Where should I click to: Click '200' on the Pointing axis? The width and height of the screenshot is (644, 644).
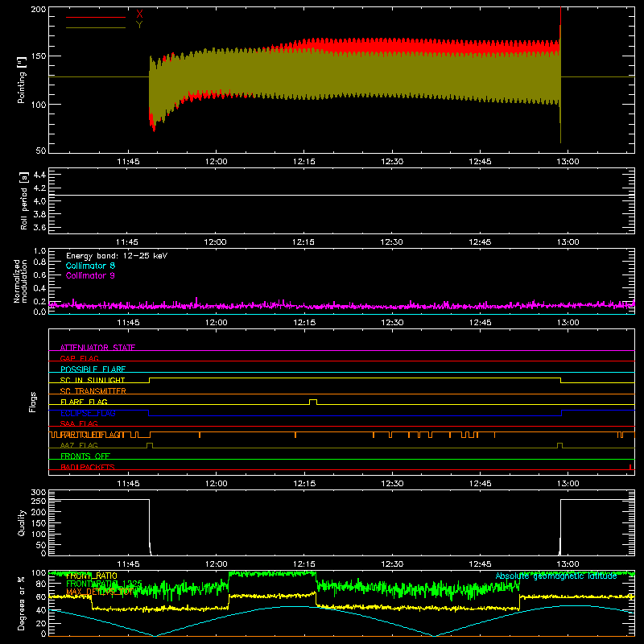pos(39,9)
